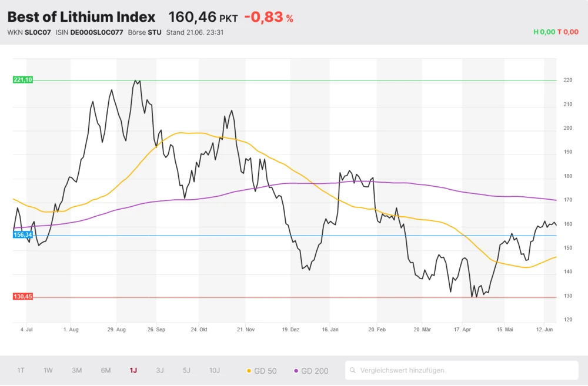Screen dimensions: 588x386
Task: Switch chart to 6M range
Action: coord(106,370)
